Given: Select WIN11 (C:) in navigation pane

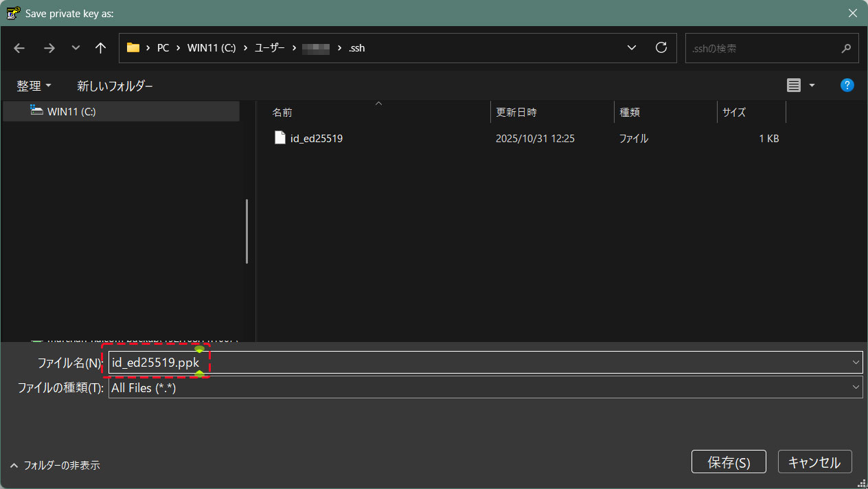Looking at the screenshot, I should [x=71, y=111].
